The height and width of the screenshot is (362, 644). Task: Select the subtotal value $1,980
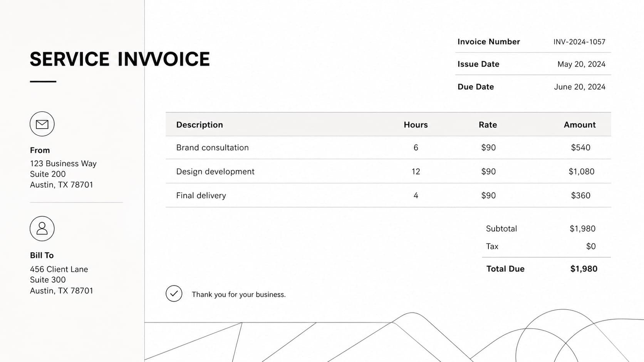[582, 229]
